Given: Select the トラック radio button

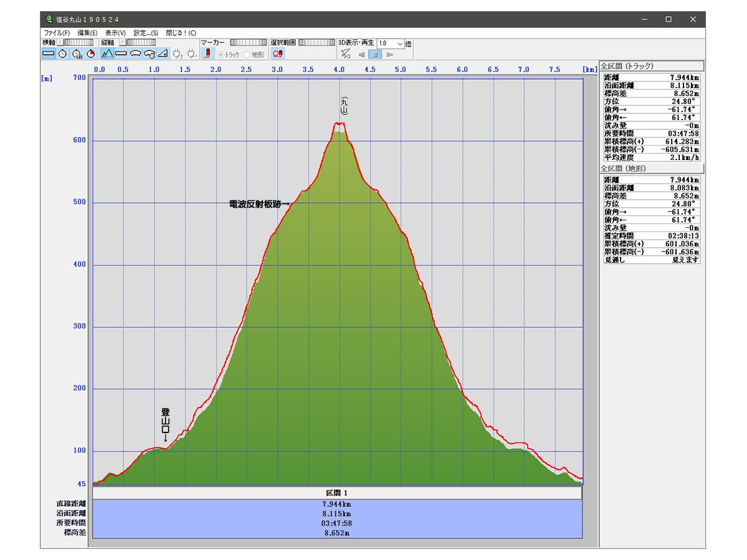Looking at the screenshot, I should [220, 55].
